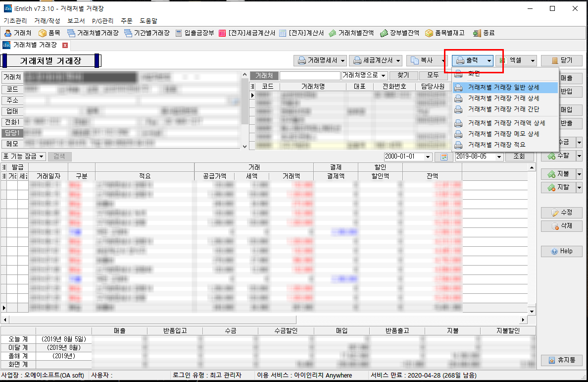
Task: Close the 거래처별 거래장 tab
Action: tap(65, 45)
